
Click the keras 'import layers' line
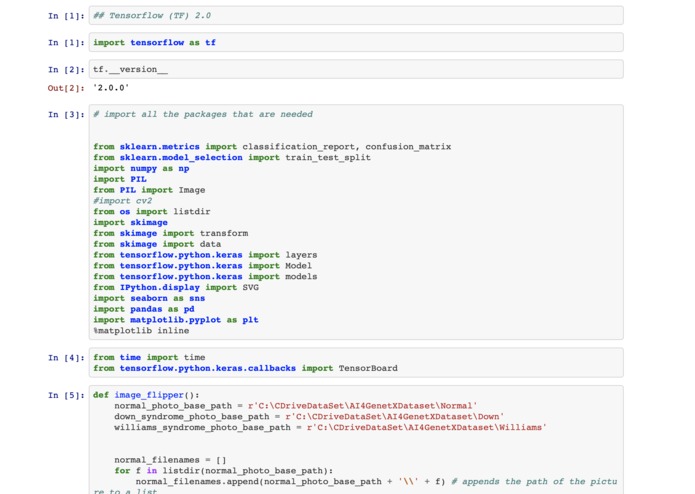coord(205,255)
